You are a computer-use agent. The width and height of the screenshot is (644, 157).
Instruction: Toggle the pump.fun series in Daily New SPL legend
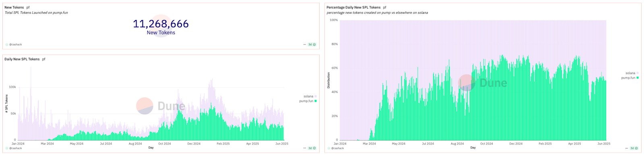(308, 101)
